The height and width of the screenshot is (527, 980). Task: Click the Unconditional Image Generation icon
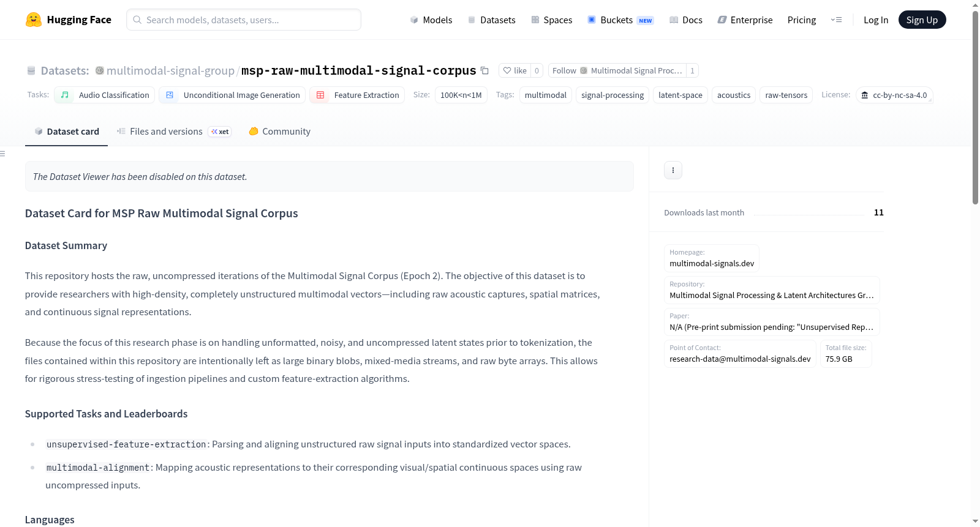coord(170,95)
